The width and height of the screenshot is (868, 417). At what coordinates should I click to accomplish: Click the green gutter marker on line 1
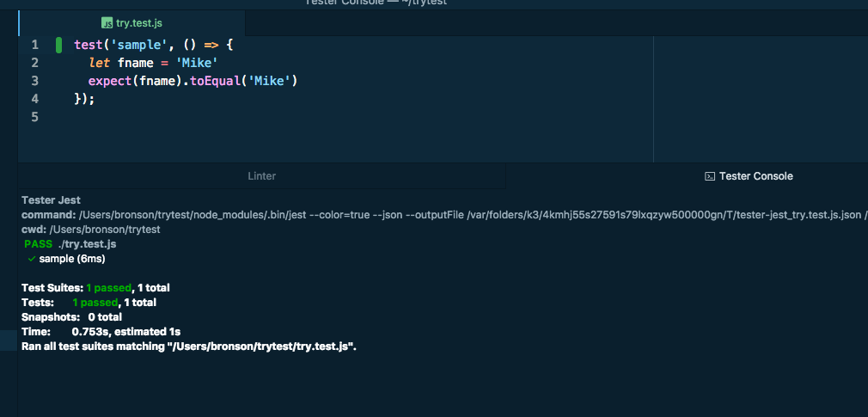[58, 45]
